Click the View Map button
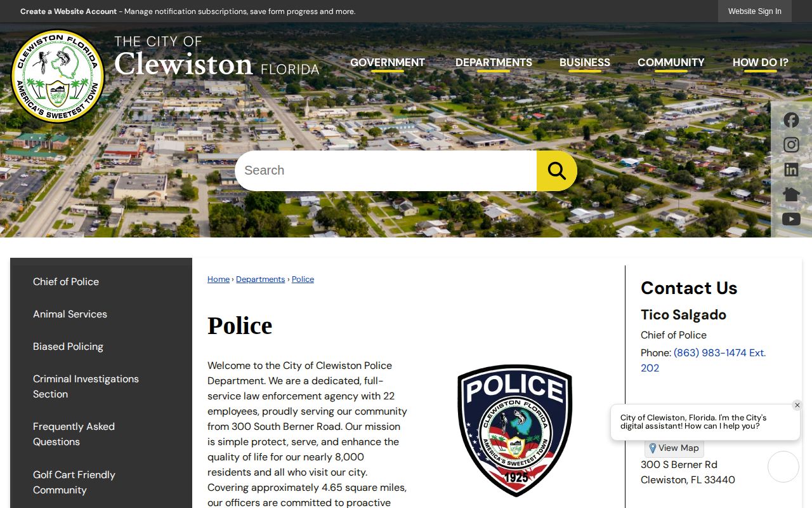 point(674,448)
